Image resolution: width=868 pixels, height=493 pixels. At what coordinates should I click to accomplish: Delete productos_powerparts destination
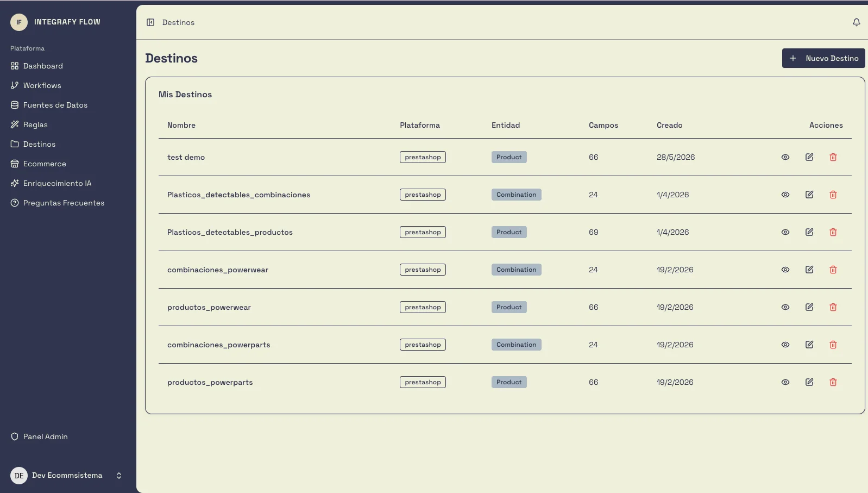[833, 382]
